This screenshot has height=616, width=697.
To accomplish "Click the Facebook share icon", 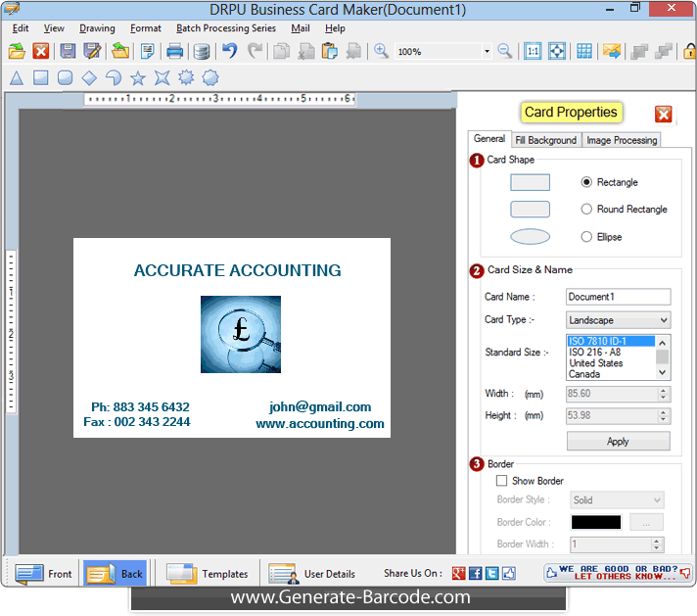I will [x=475, y=573].
